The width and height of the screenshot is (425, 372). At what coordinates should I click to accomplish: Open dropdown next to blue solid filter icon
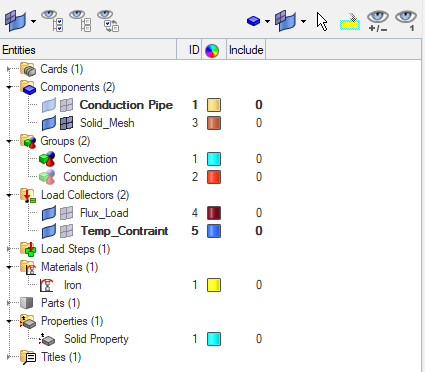[267, 22]
